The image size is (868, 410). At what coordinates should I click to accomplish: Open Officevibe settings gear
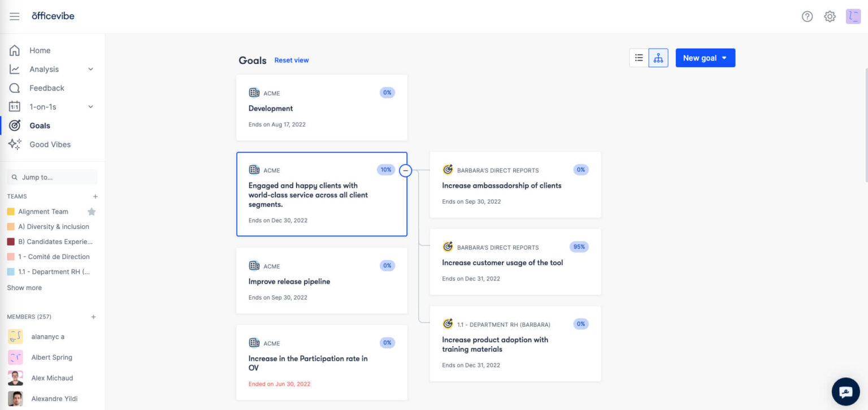tap(830, 16)
